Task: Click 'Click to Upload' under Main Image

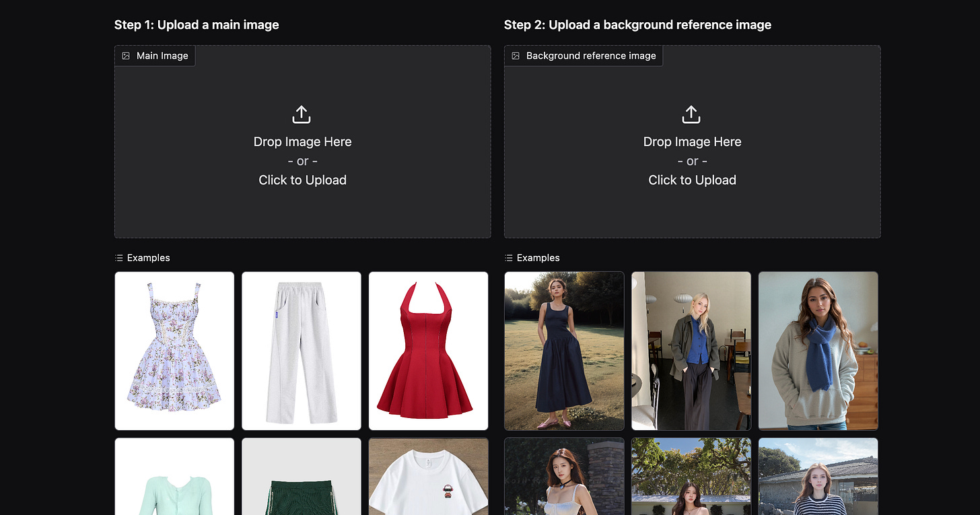Action: pyautogui.click(x=302, y=180)
